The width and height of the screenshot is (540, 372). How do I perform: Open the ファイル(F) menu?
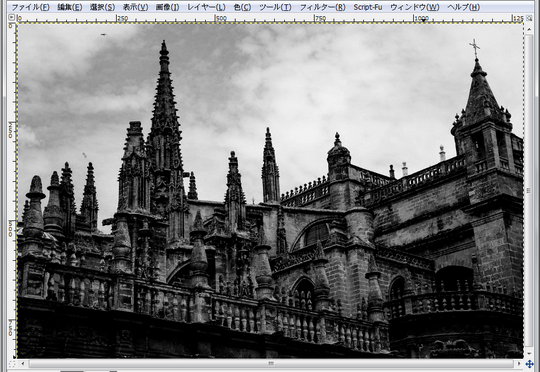(30, 7)
